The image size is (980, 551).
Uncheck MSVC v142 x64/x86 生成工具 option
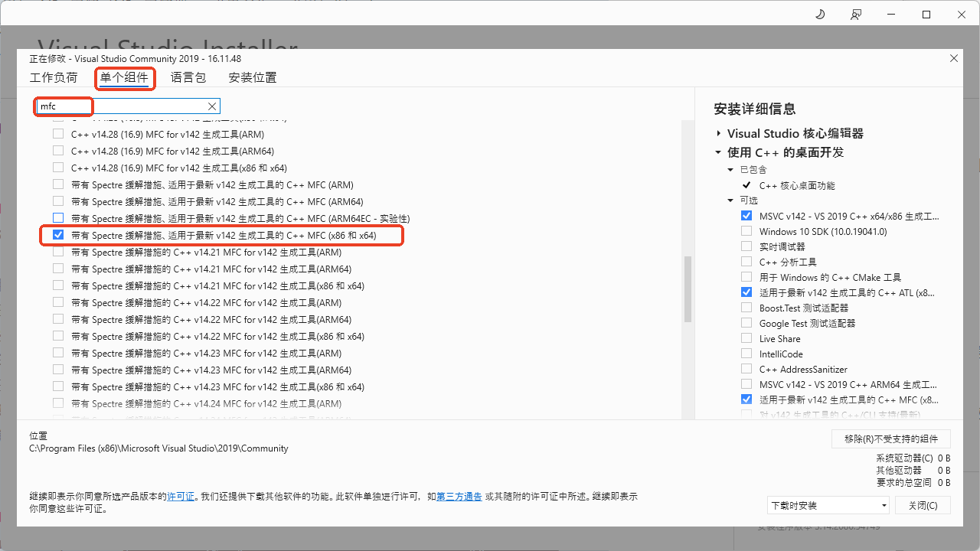point(746,216)
